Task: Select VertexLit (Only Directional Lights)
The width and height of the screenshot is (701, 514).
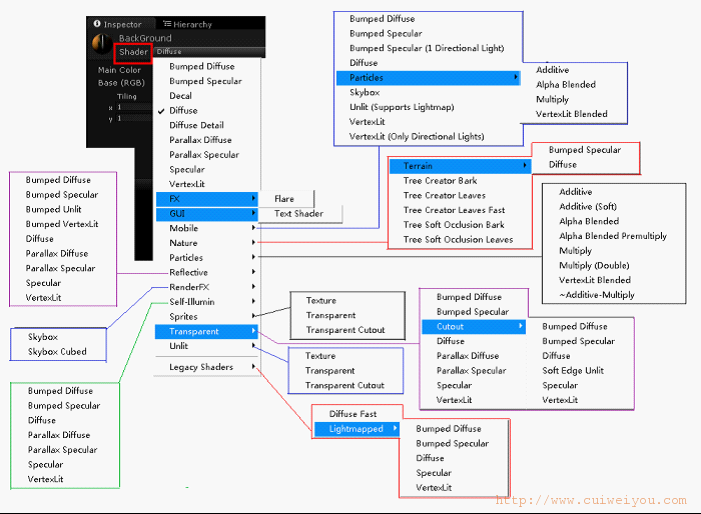Action: 417,137
